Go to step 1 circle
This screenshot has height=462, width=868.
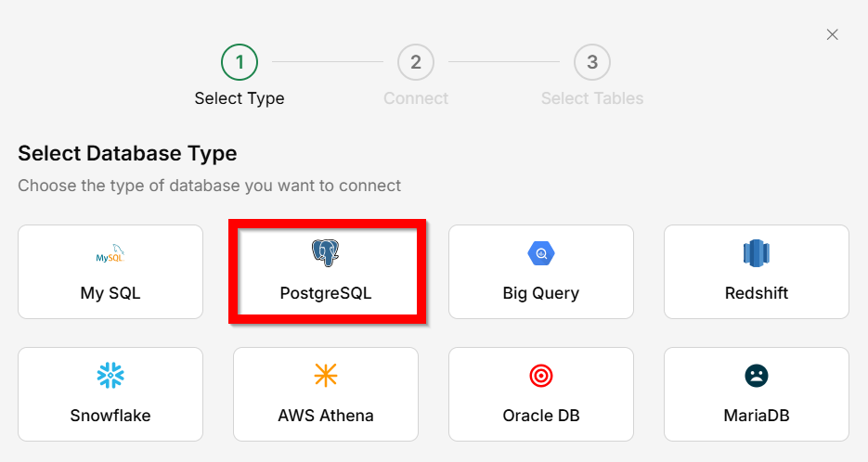click(x=240, y=62)
